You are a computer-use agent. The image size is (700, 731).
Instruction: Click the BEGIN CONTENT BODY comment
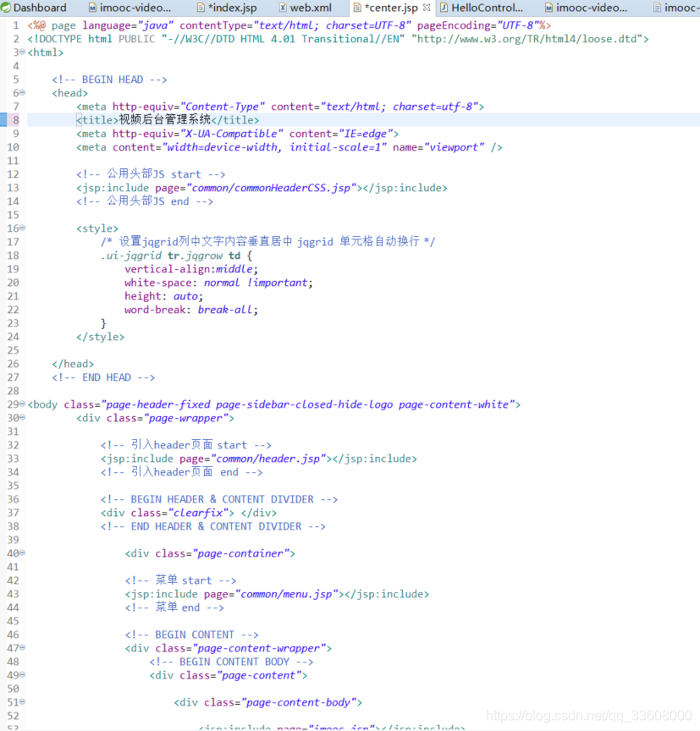point(231,662)
